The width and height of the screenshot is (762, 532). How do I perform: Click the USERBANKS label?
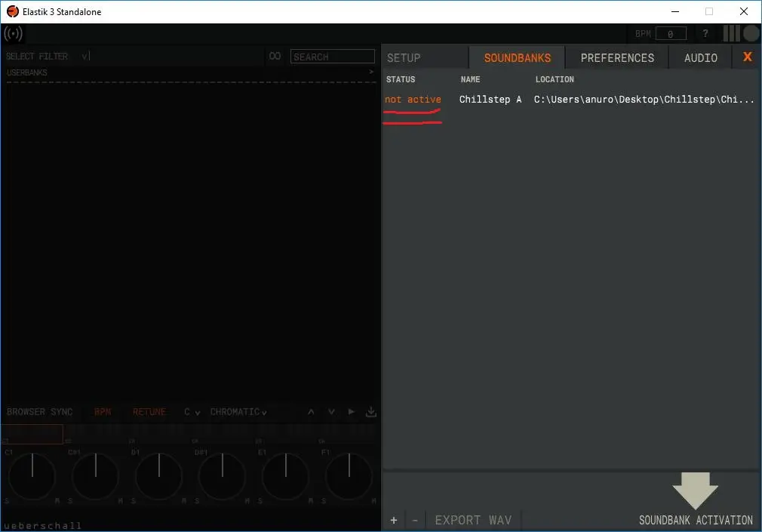point(26,72)
